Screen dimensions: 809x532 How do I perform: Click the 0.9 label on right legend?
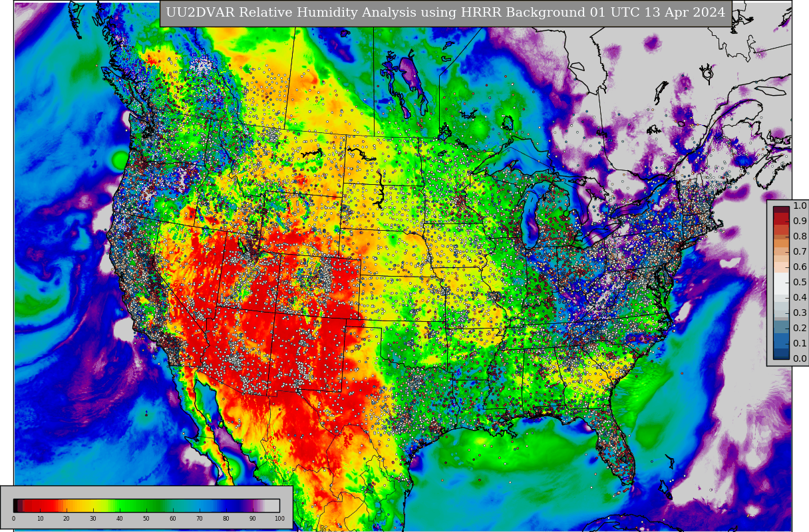click(800, 221)
